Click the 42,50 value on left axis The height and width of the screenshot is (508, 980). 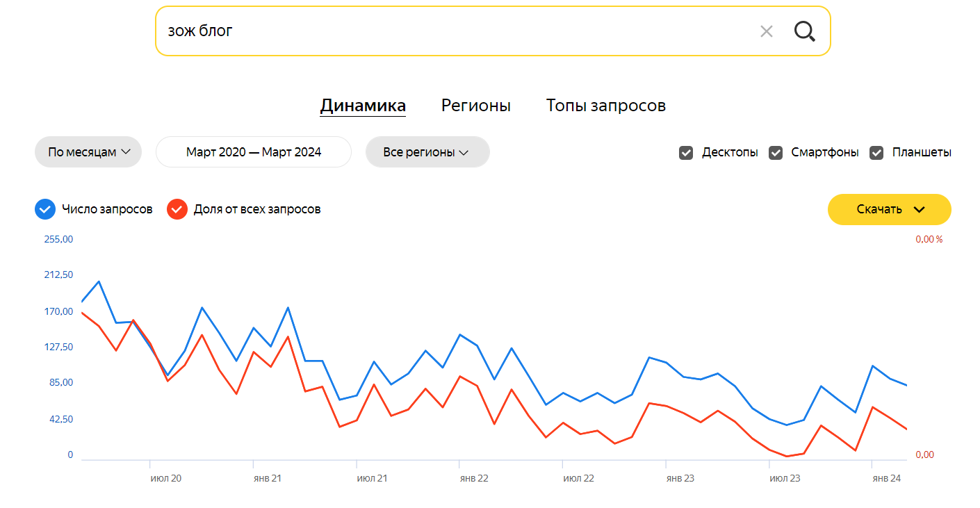click(61, 419)
